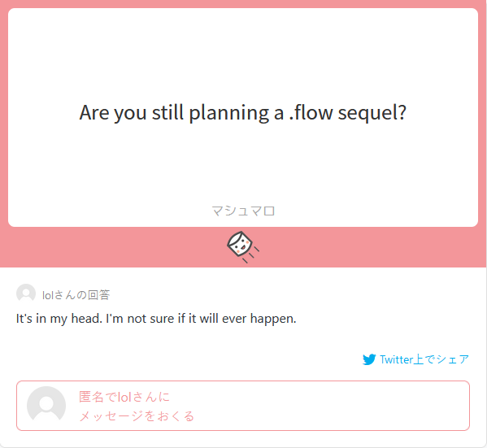Click the flying marshmallow mascot icon
Viewport: 487px width, 448px height.
[x=243, y=247]
